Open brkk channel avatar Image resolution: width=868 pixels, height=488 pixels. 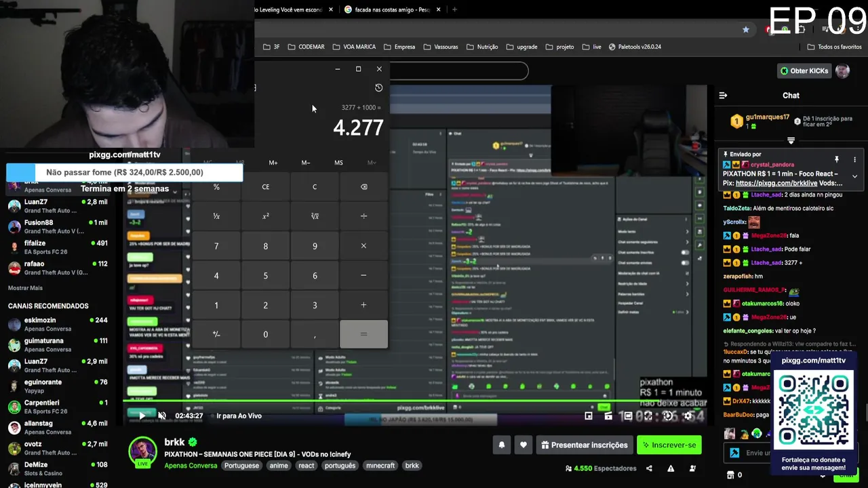[143, 451]
